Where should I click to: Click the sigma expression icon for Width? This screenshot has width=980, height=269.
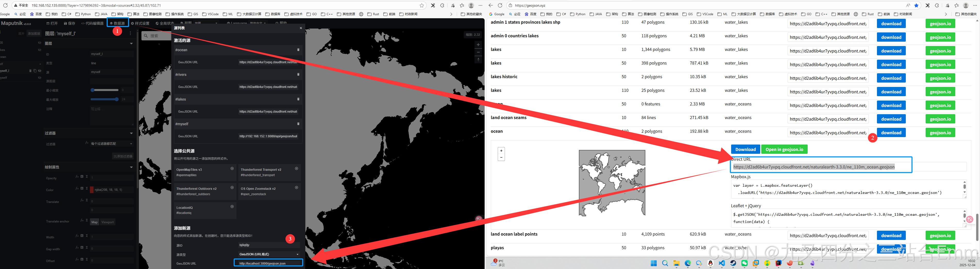87,236
